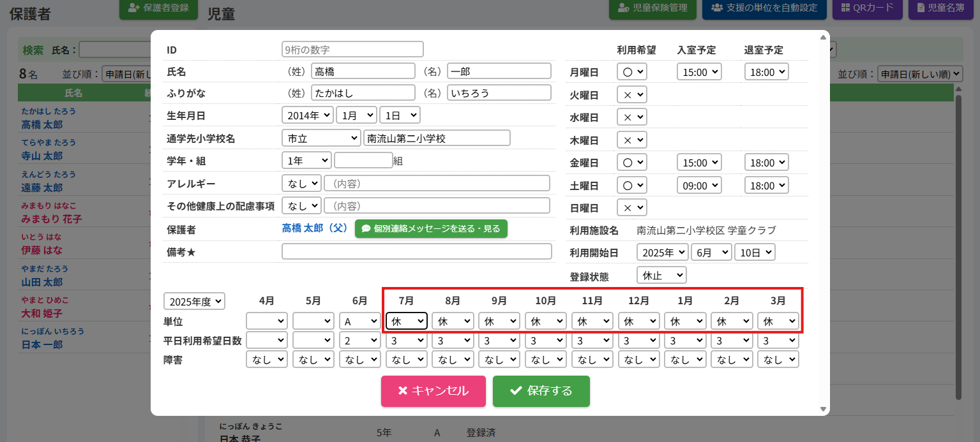Click the 備考 input field
This screenshot has height=442, width=980.
tap(416, 251)
